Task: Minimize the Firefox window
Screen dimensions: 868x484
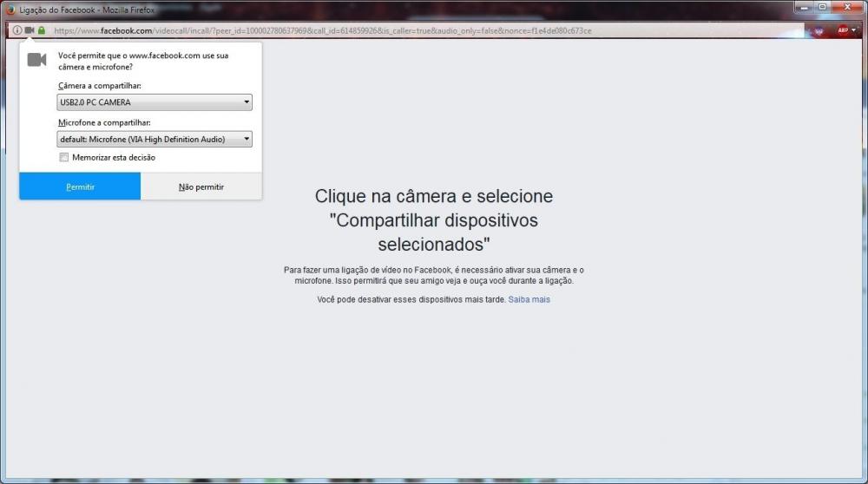Action: pos(805,7)
